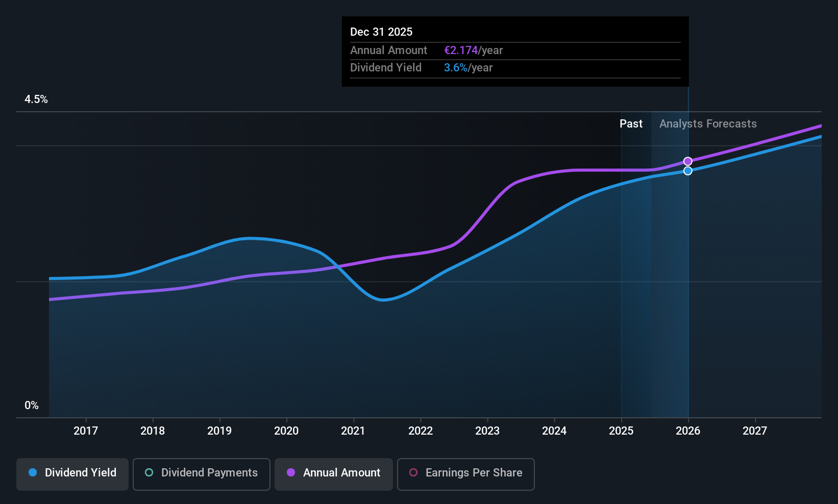Click the Dividend Yield tooltip row label
The image size is (838, 504).
(386, 68)
